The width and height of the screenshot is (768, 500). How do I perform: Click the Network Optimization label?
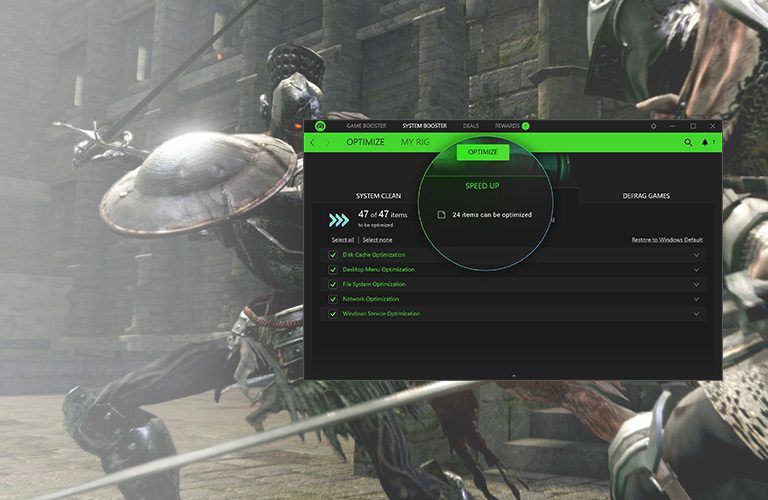pos(371,299)
